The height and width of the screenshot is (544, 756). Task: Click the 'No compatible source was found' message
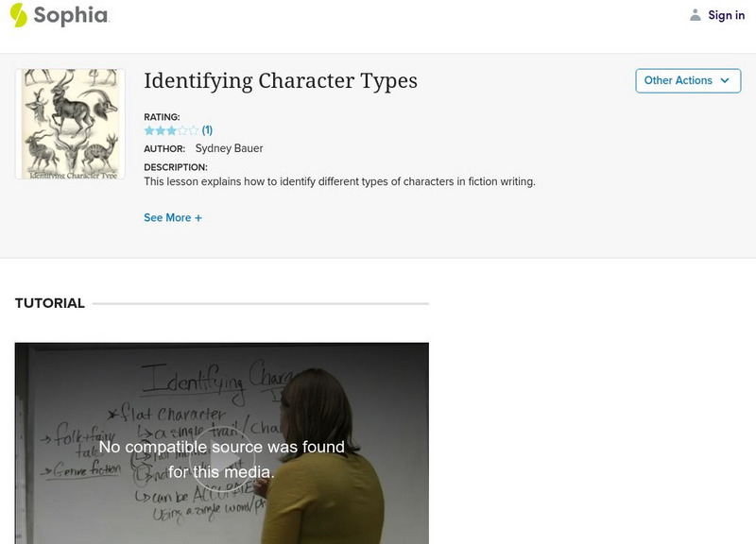[x=221, y=459]
